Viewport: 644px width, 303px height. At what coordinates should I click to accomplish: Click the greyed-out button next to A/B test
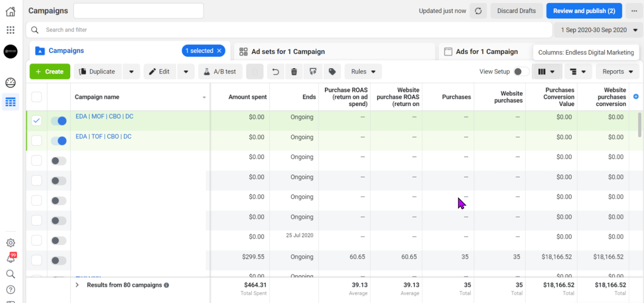[x=255, y=72]
